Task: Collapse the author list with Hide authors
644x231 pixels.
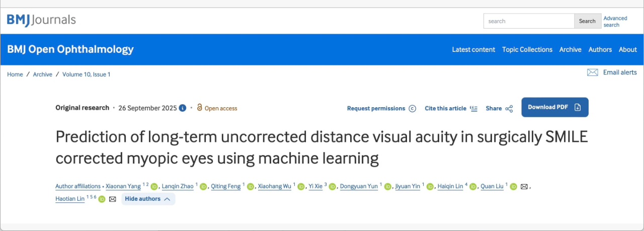Action: click(148, 199)
